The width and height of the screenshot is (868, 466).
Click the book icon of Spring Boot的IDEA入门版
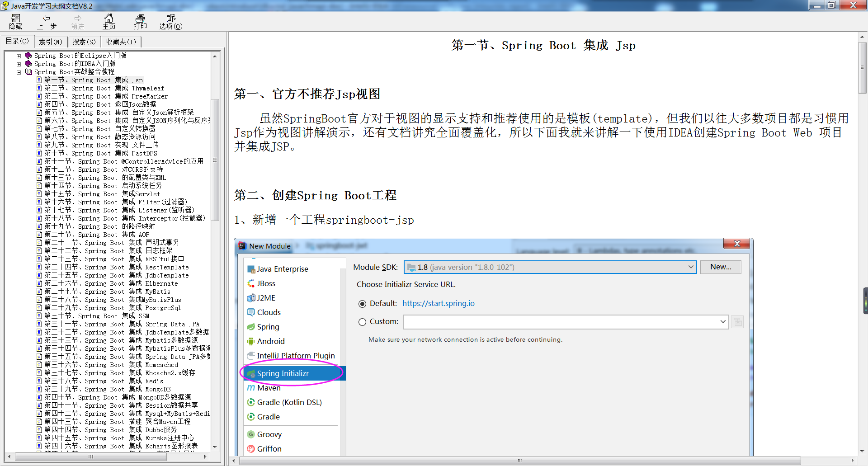tap(28, 64)
